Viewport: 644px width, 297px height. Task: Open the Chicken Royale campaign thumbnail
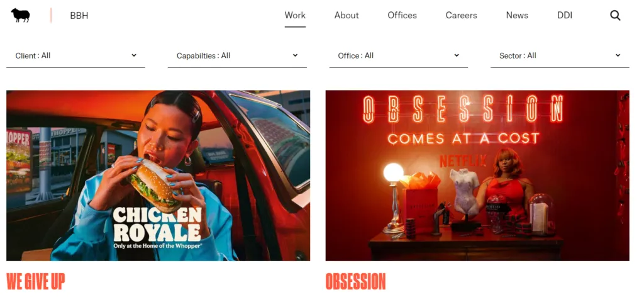click(158, 176)
